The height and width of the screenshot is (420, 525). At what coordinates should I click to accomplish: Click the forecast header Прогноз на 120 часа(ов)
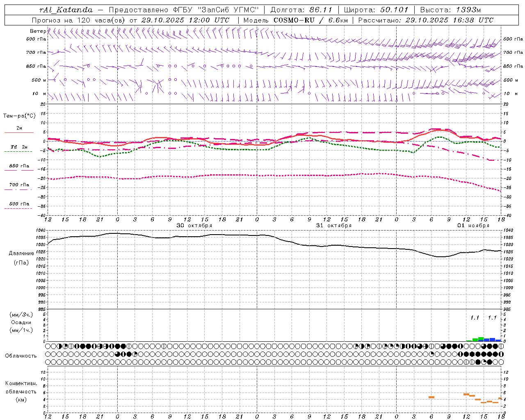click(78, 20)
